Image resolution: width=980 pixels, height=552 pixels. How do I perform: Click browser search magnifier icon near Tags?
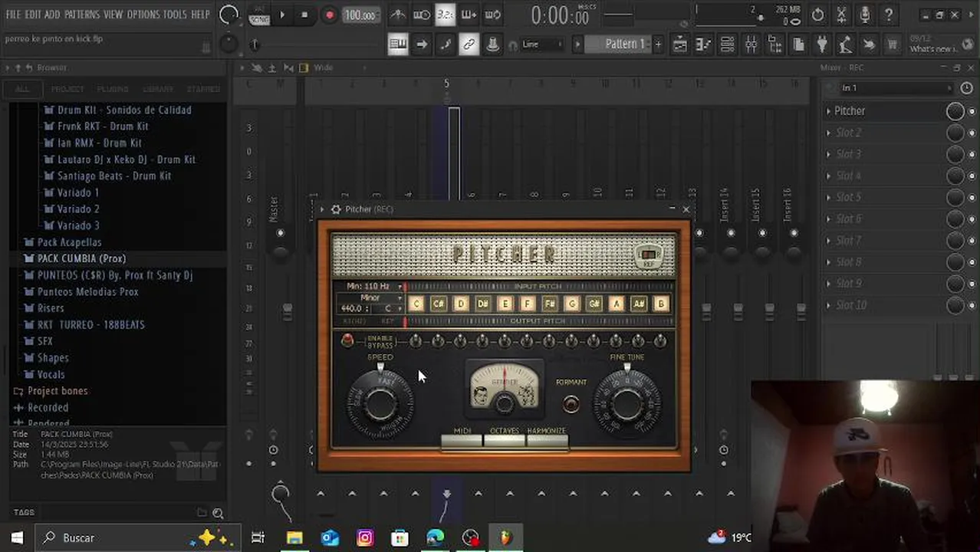[x=218, y=513]
